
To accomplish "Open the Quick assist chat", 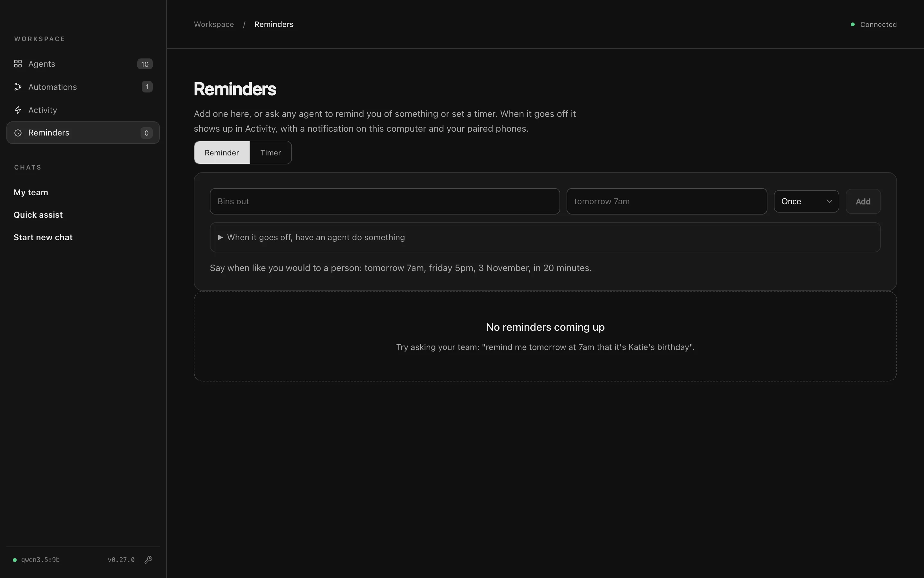I will (x=38, y=215).
